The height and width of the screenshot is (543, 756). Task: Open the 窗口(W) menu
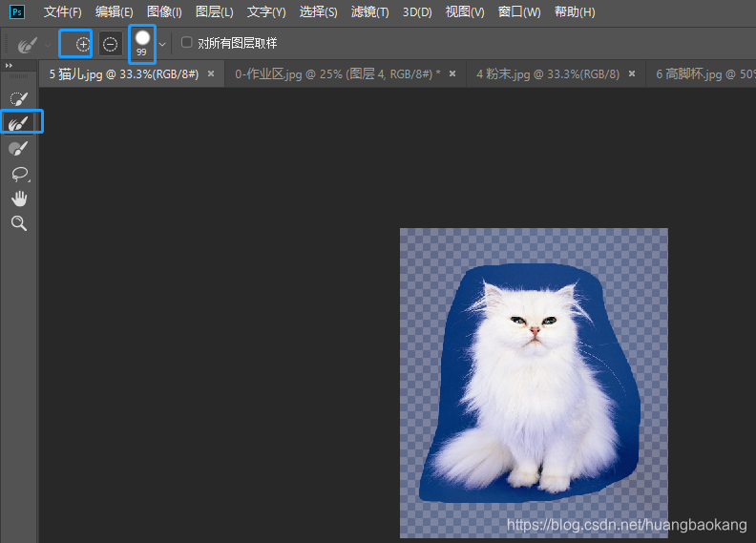(x=519, y=12)
